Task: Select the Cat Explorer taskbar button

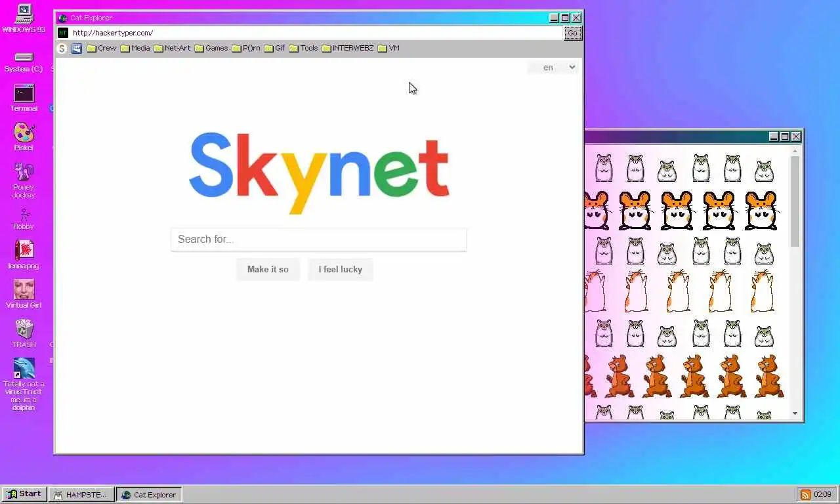Action: pos(149,494)
